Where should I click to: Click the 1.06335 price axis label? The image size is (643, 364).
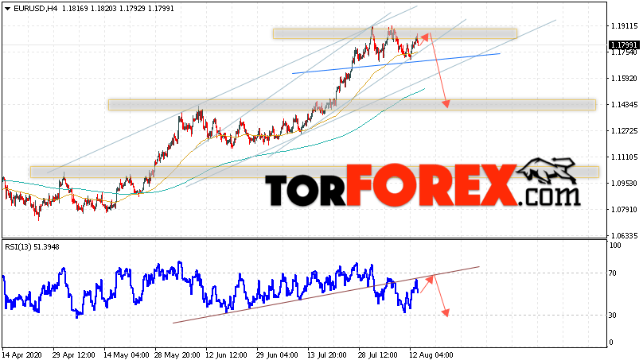(x=624, y=236)
